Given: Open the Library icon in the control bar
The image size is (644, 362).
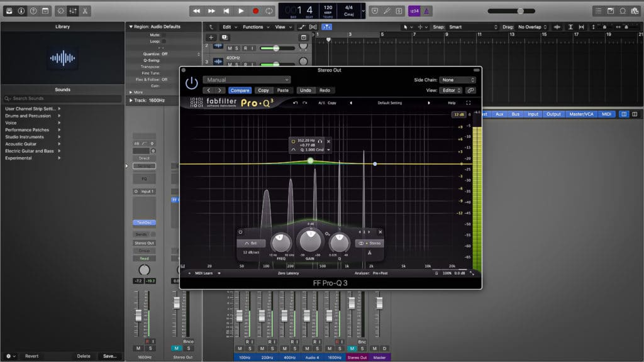Looking at the screenshot, I should [9, 11].
